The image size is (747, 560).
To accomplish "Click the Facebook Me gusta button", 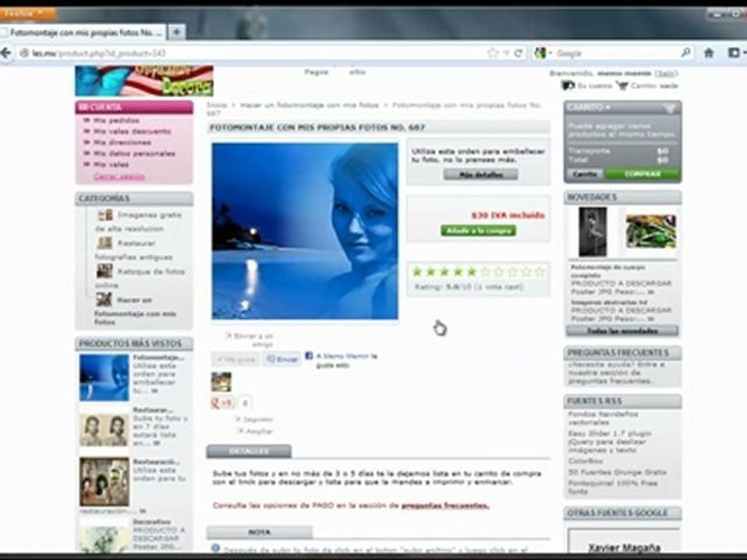I will (235, 359).
